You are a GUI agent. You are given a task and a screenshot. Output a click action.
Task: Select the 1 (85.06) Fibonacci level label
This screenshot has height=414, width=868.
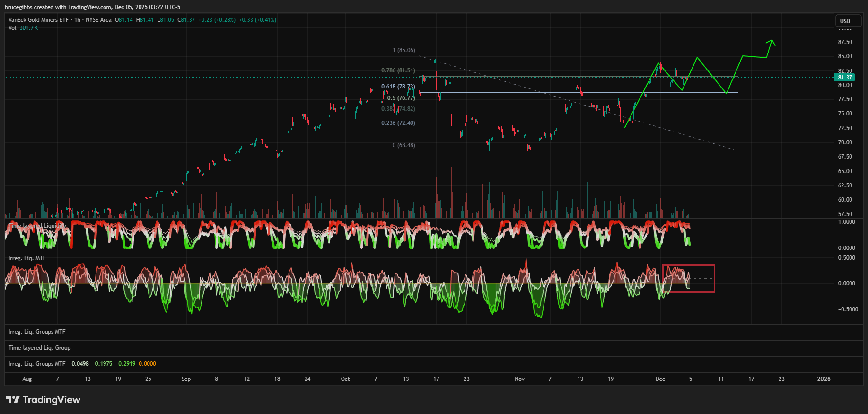click(x=403, y=50)
